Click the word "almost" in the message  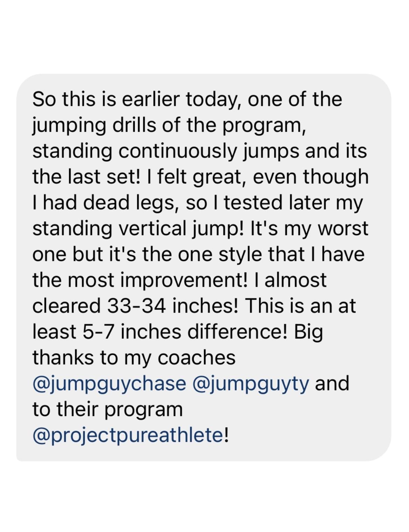[296, 280]
